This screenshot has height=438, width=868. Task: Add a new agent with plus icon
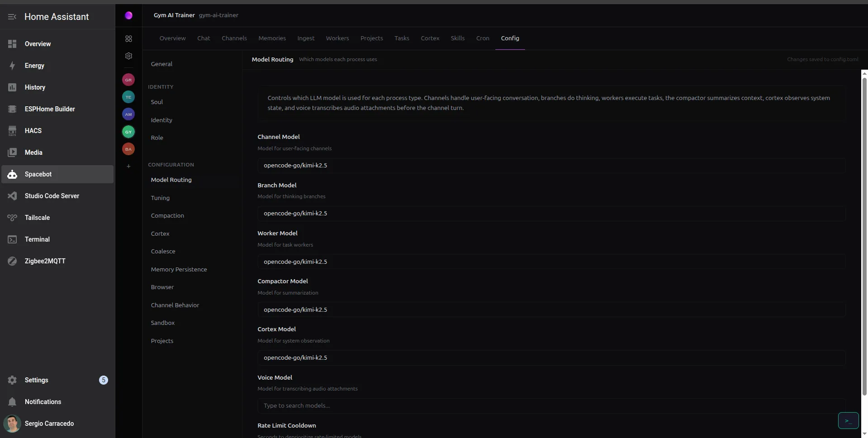(128, 167)
